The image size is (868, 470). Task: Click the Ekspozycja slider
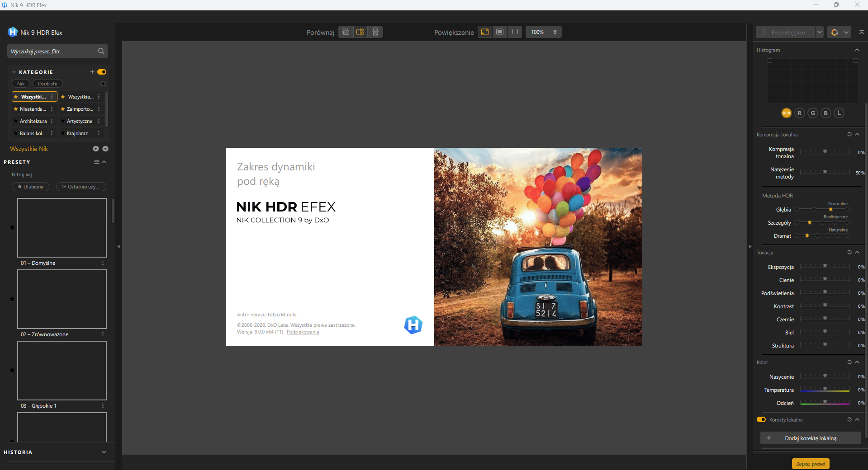pos(825,267)
